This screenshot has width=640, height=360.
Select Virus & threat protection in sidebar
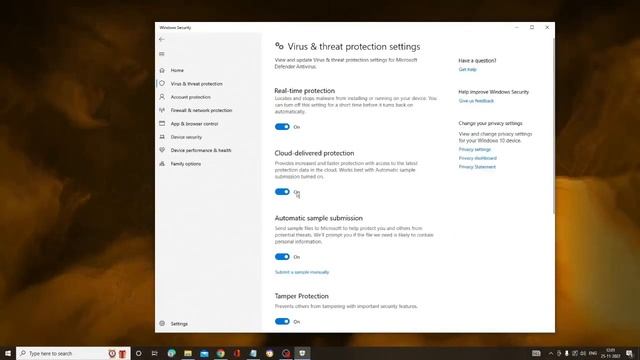tap(197, 84)
